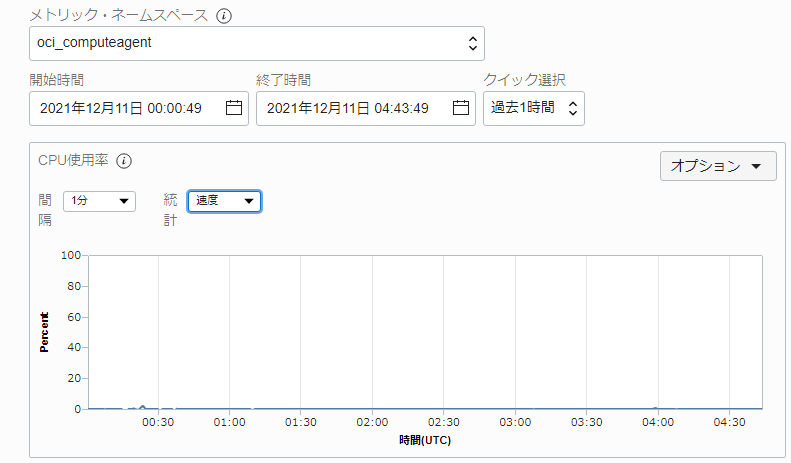Click the 00:30 time axis label

click(x=158, y=422)
